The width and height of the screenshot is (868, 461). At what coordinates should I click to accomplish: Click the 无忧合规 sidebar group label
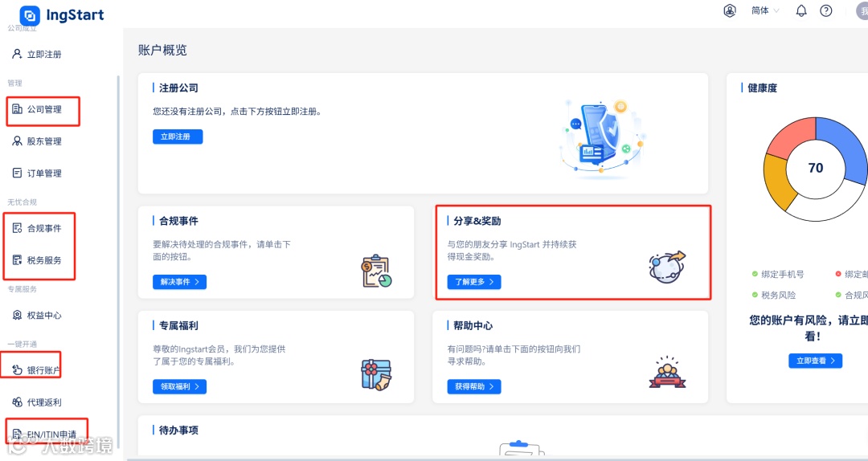[x=23, y=202]
